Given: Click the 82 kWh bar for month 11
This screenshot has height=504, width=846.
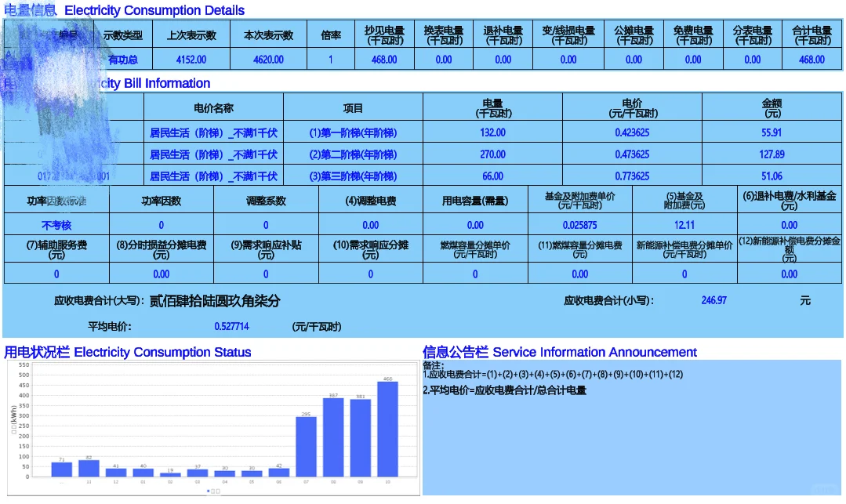Looking at the screenshot, I should pos(89,468).
